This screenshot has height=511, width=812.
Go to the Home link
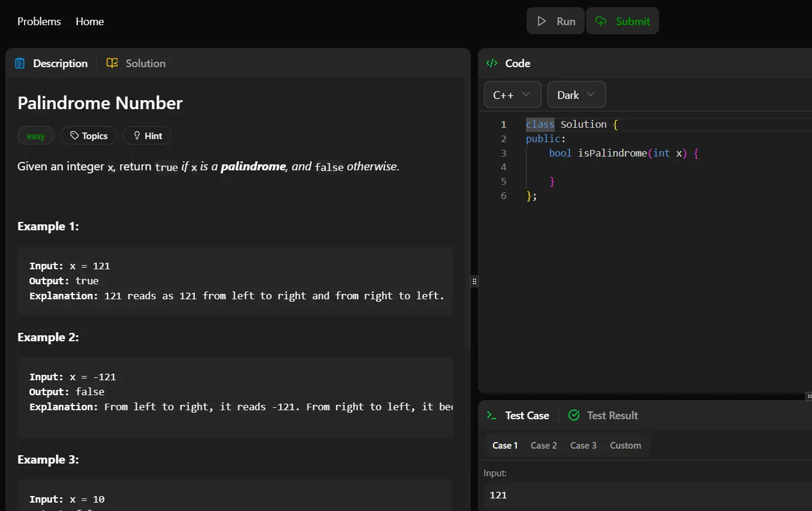[x=90, y=21]
